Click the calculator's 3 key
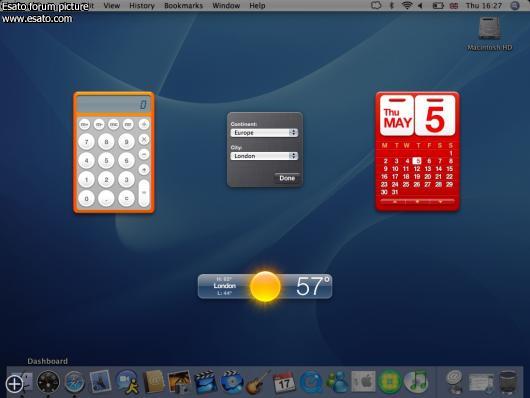The width and height of the screenshot is (530, 398). coord(126,180)
